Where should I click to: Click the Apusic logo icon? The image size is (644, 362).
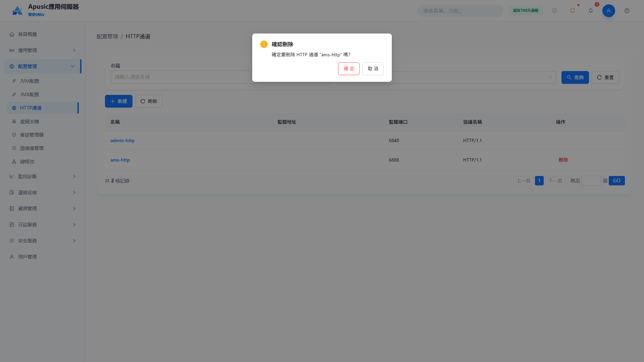coord(17,11)
